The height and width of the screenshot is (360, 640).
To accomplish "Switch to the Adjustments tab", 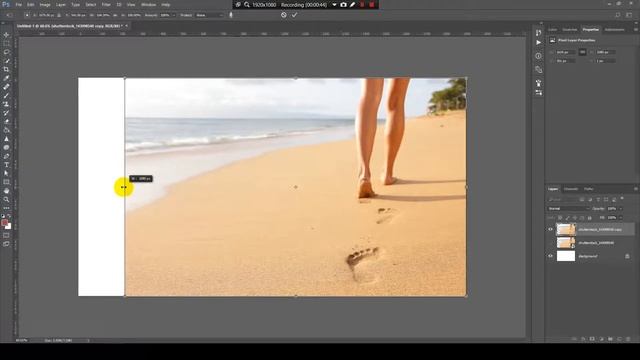I will pos(614,29).
